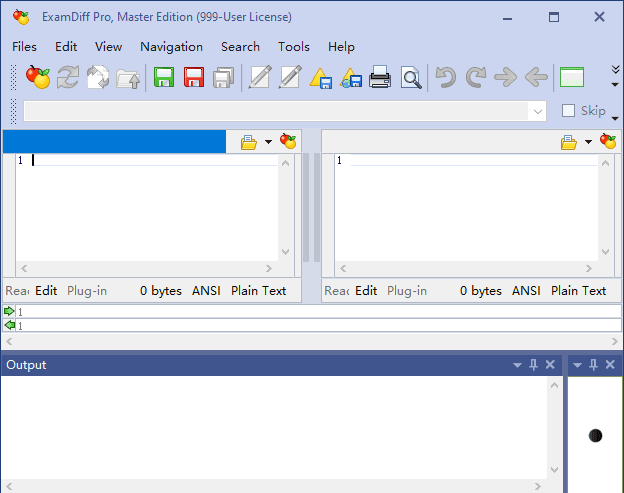
Task: Click Edit in right pane status bar
Action: pos(366,291)
